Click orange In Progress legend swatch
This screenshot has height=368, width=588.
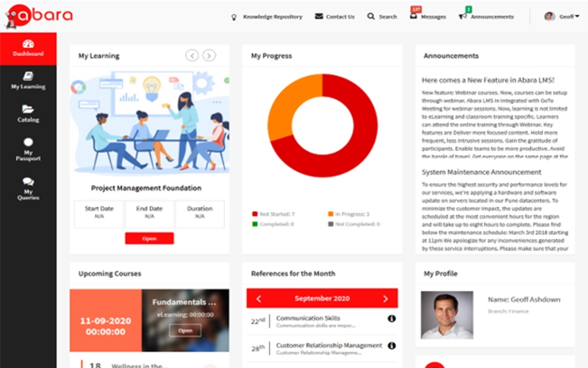tap(331, 214)
